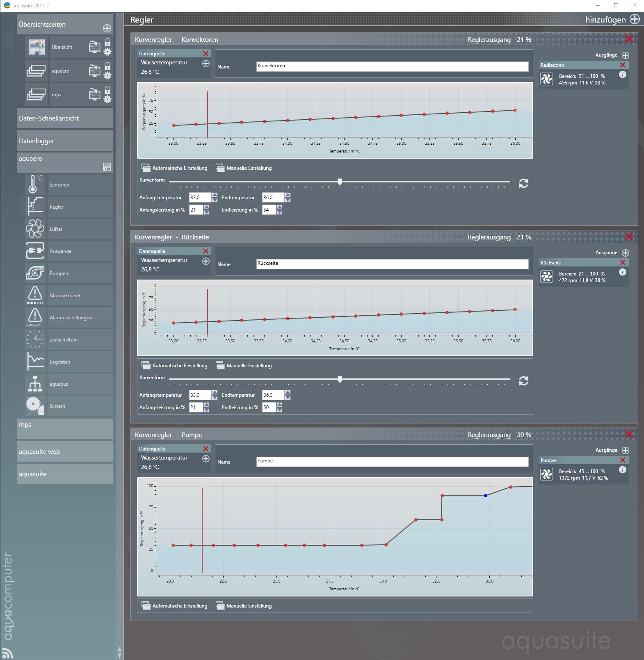Show info for Pumpe output
644x660 pixels.
tap(623, 470)
